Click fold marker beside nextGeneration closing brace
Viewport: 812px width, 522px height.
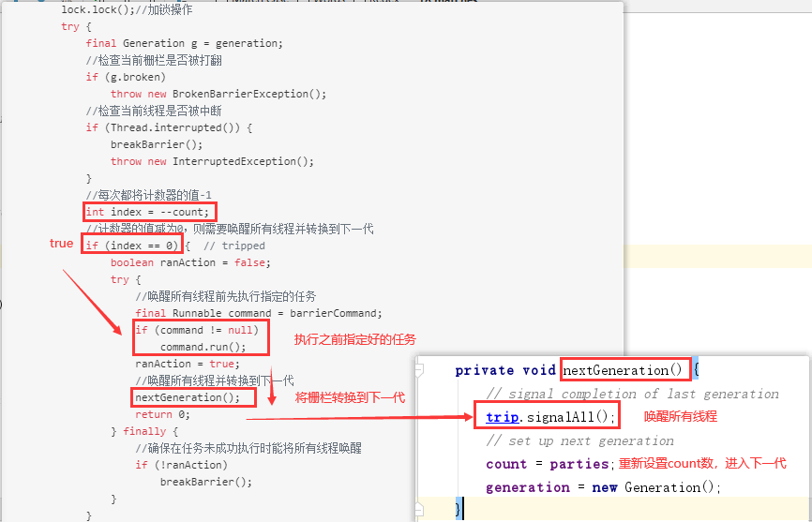(x=419, y=510)
